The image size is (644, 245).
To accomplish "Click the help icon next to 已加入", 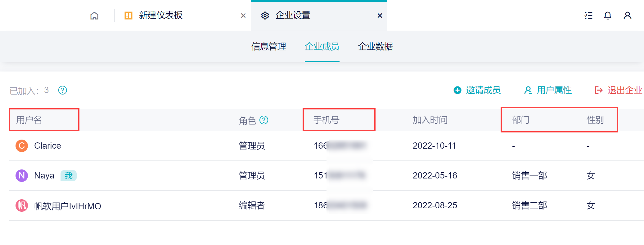I will click(63, 90).
